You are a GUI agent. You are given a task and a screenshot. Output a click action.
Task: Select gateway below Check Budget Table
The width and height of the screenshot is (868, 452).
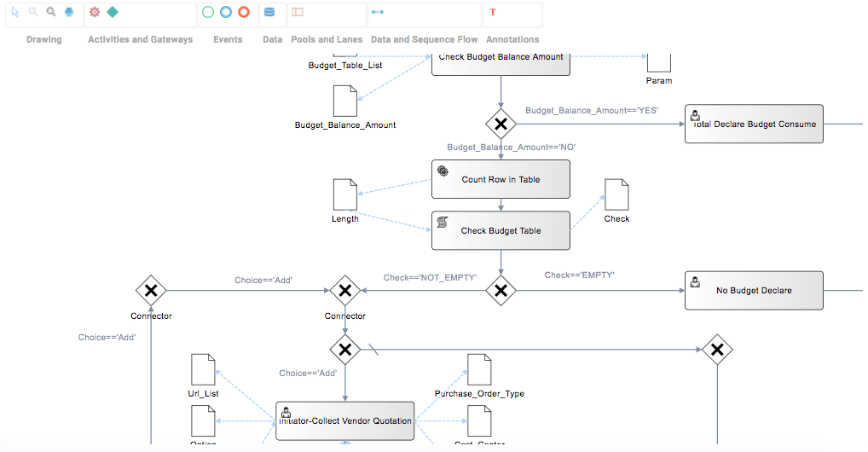pos(501,290)
